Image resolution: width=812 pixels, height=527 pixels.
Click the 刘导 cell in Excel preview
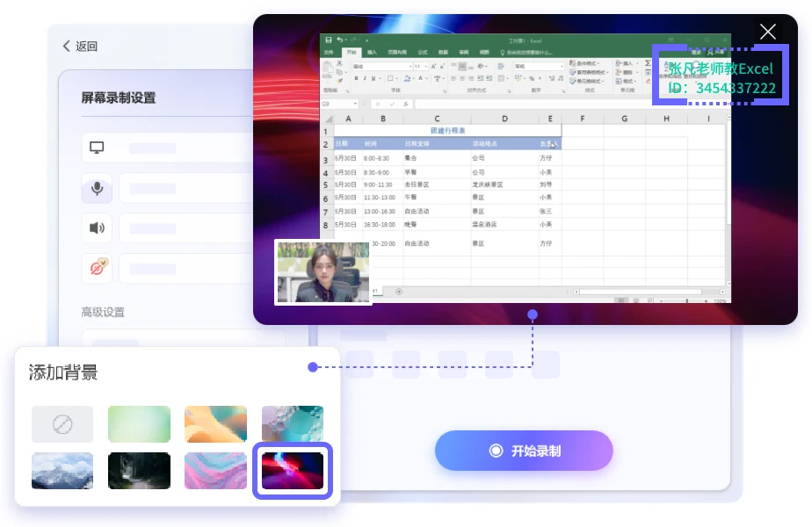pos(546,184)
